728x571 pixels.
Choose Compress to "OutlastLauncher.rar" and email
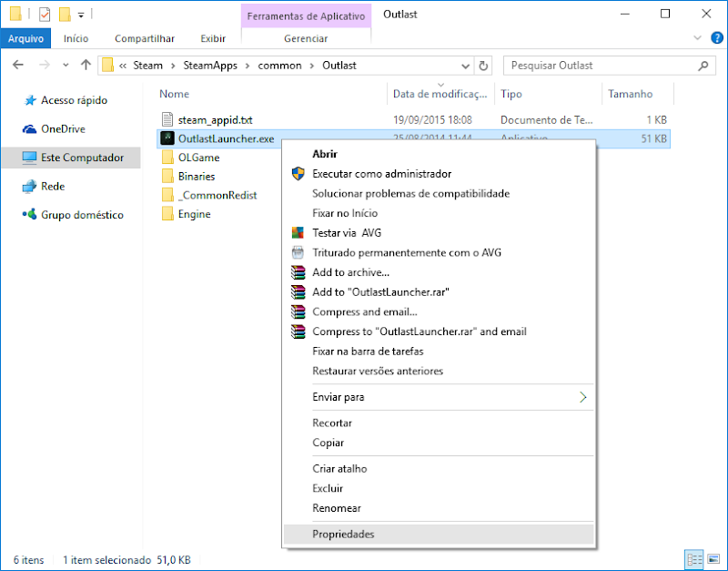pos(439,331)
